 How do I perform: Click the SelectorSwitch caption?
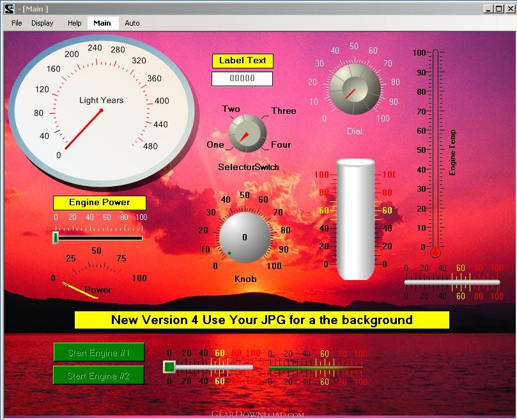[249, 167]
